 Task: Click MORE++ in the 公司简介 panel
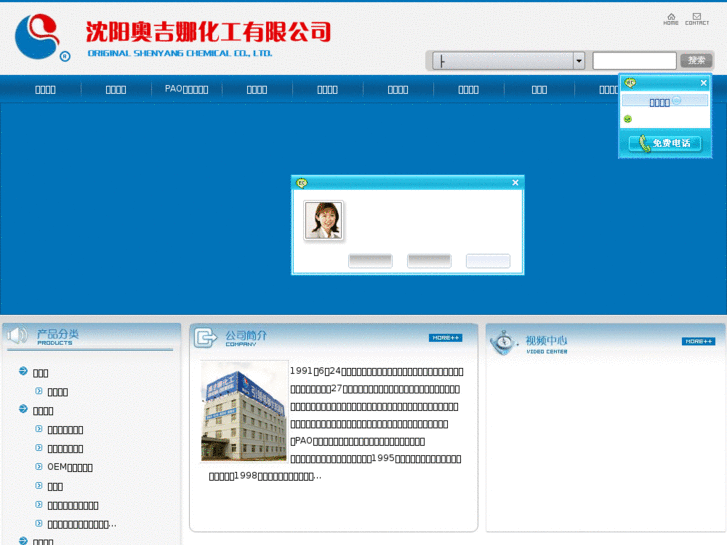pyautogui.click(x=445, y=338)
